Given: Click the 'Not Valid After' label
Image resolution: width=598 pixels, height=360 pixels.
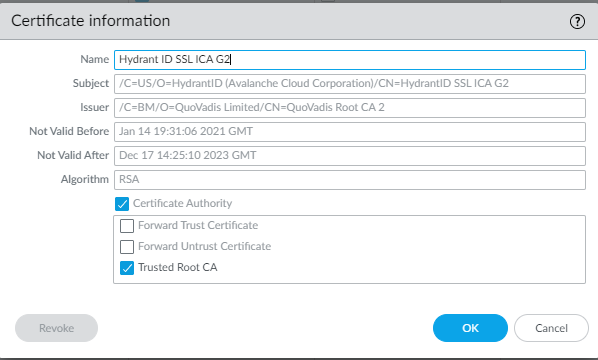Looking at the screenshot, I should [x=73, y=156].
